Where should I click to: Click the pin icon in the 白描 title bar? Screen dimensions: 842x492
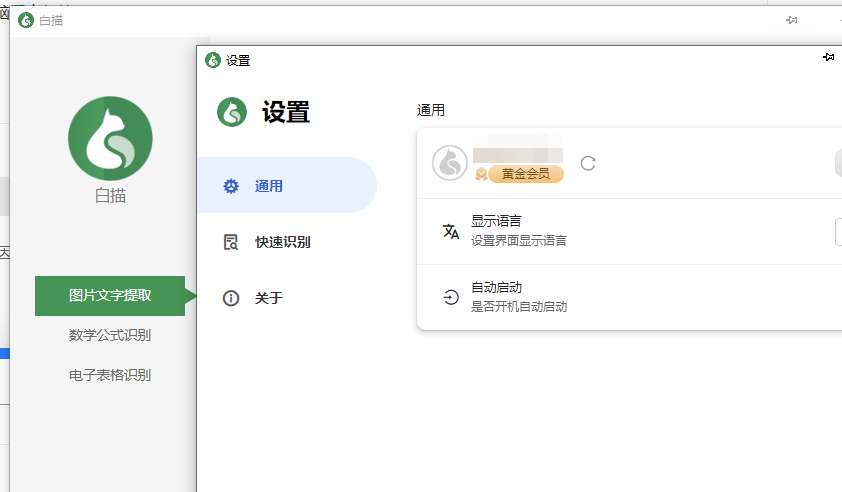(x=791, y=20)
